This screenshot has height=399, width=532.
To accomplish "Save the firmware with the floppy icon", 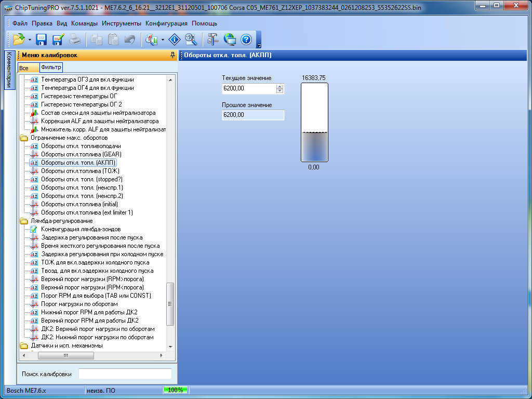I will [x=42, y=39].
